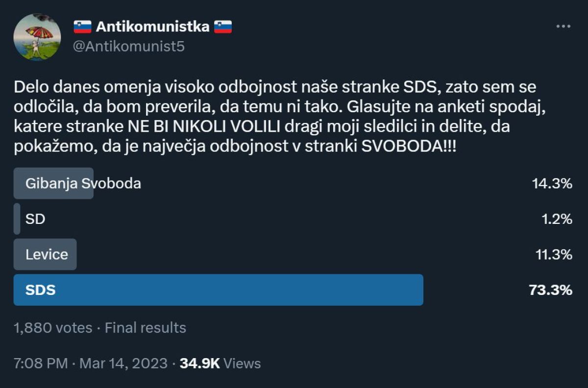Open the 7:08 PM timestamp link
Viewport: 588px width, 388px height.
click(x=41, y=364)
